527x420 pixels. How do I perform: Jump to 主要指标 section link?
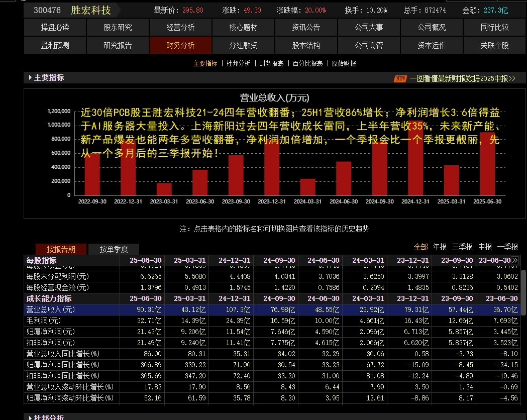(x=205, y=63)
